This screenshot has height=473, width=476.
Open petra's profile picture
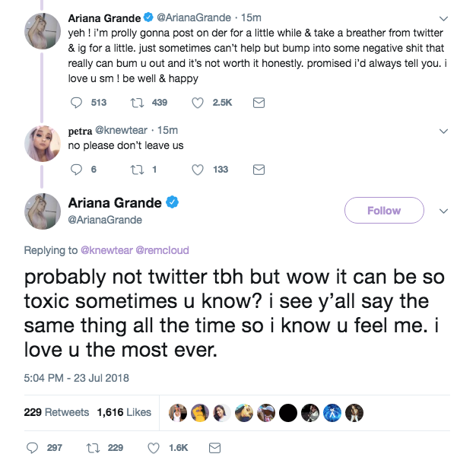click(x=43, y=142)
